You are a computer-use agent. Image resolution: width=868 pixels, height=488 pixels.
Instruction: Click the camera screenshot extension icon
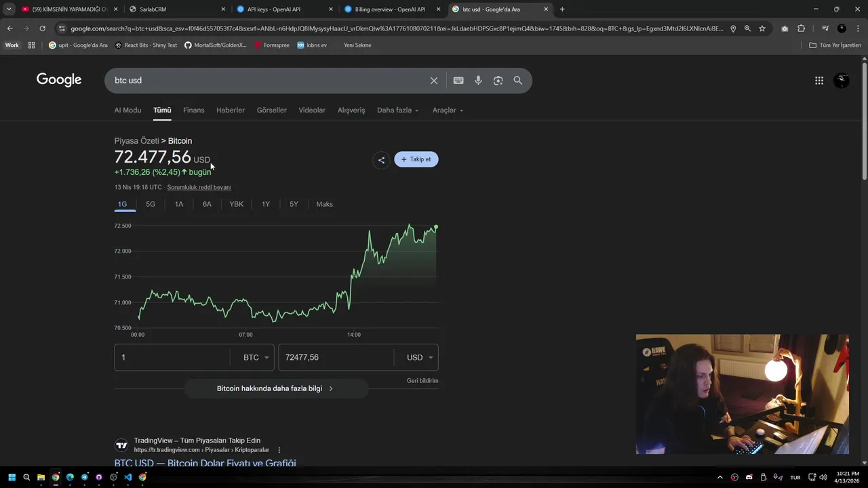[785, 28]
